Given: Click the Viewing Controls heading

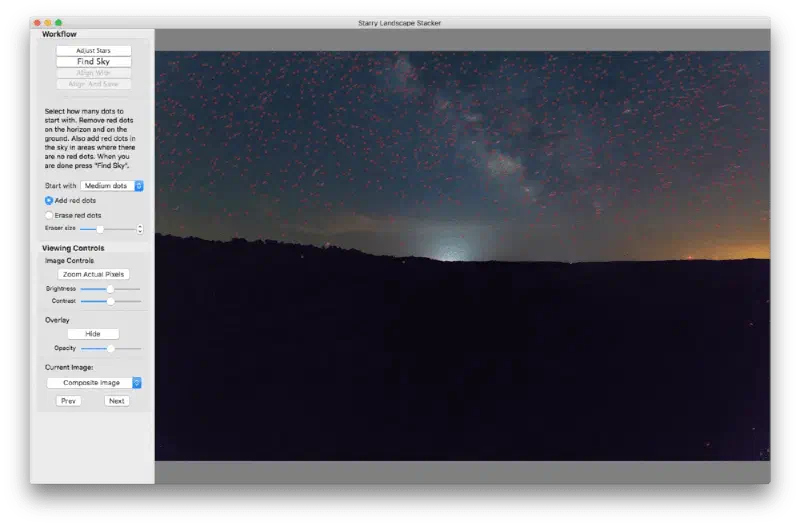Looking at the screenshot, I should pyautogui.click(x=73, y=248).
